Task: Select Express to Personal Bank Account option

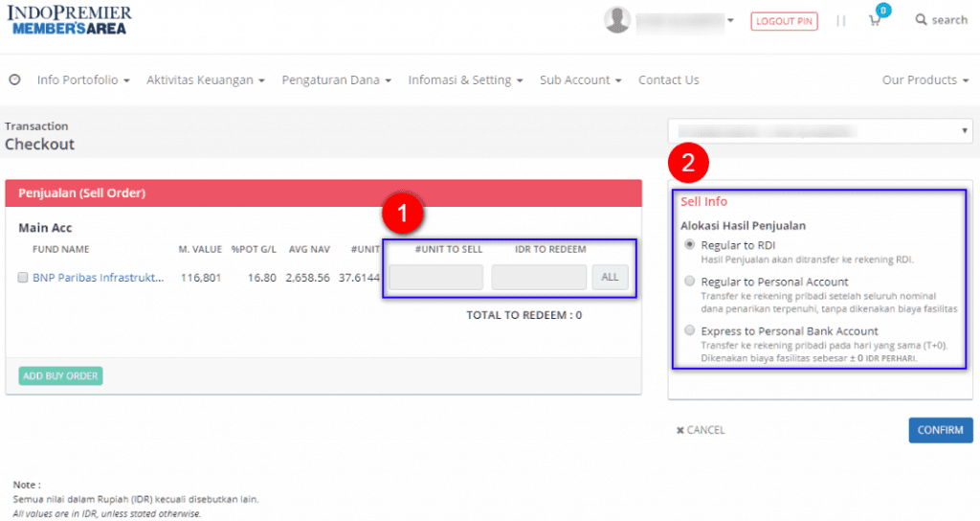Action: [689, 330]
